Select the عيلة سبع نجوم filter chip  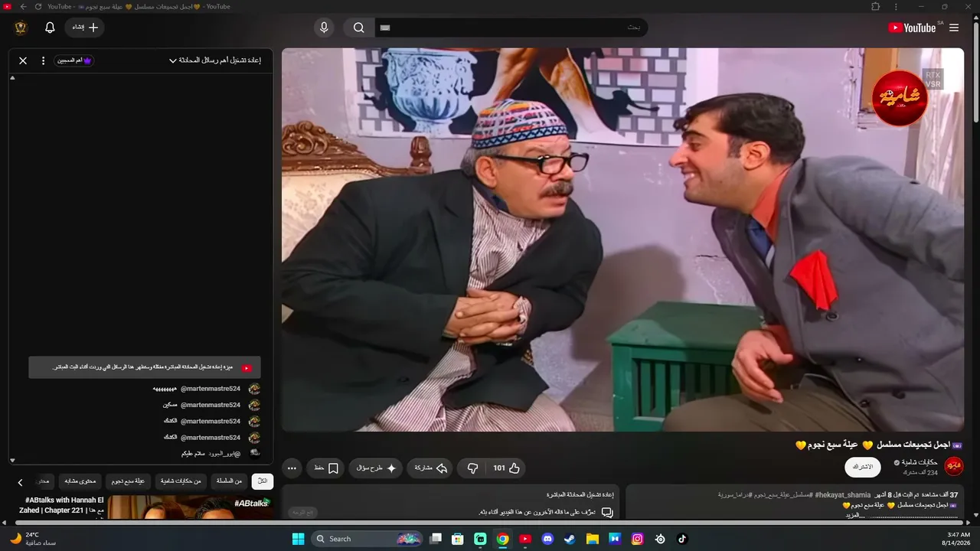pyautogui.click(x=129, y=481)
